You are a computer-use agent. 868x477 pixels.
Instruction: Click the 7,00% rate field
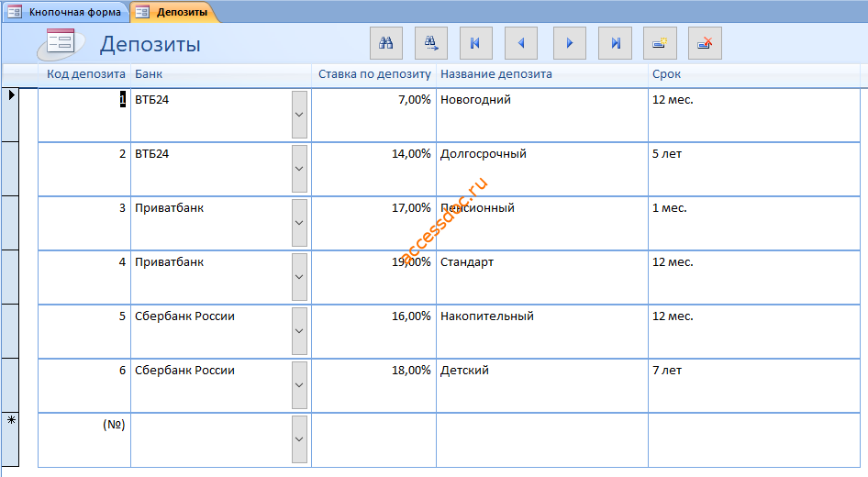click(373, 115)
